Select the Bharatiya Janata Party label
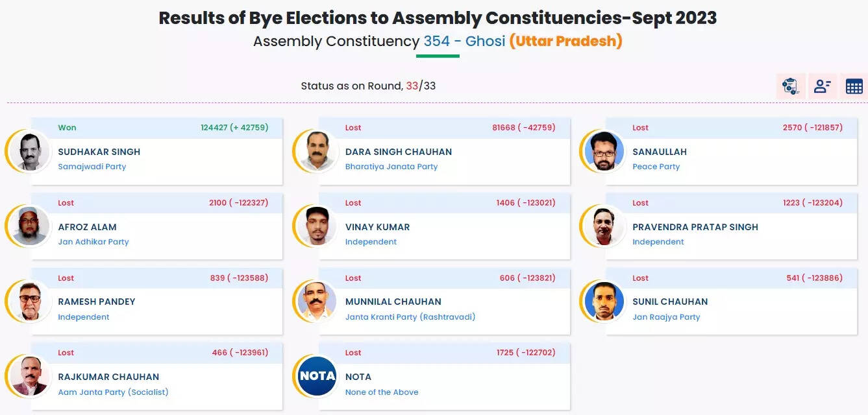Viewport: 868px width, 415px height. [391, 167]
